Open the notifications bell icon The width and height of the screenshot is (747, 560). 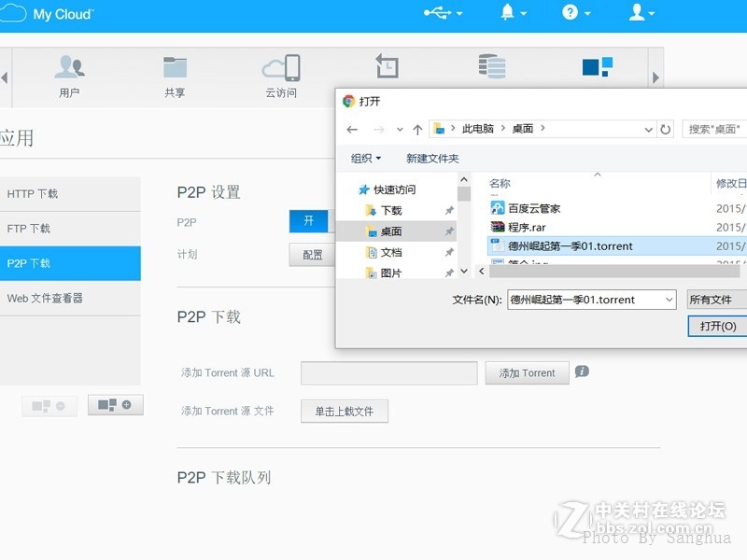click(x=507, y=13)
